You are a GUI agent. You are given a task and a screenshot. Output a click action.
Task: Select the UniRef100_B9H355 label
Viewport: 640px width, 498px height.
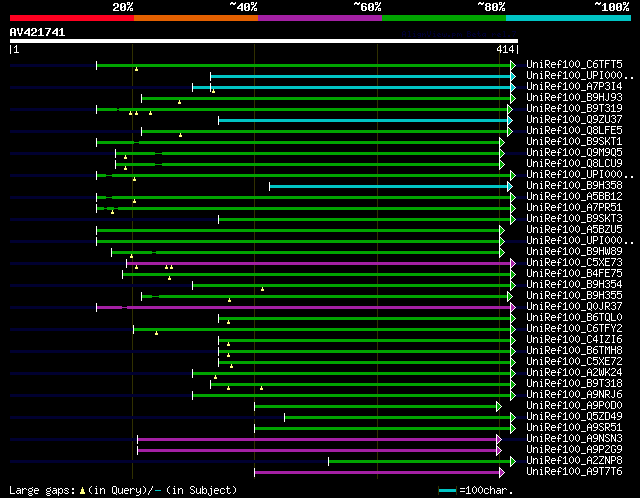pyautogui.click(x=574, y=296)
